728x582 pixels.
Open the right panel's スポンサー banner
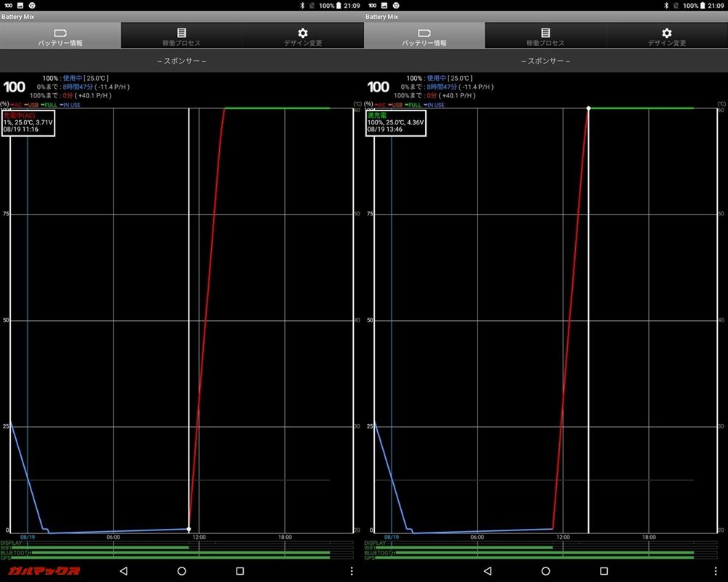pos(546,61)
